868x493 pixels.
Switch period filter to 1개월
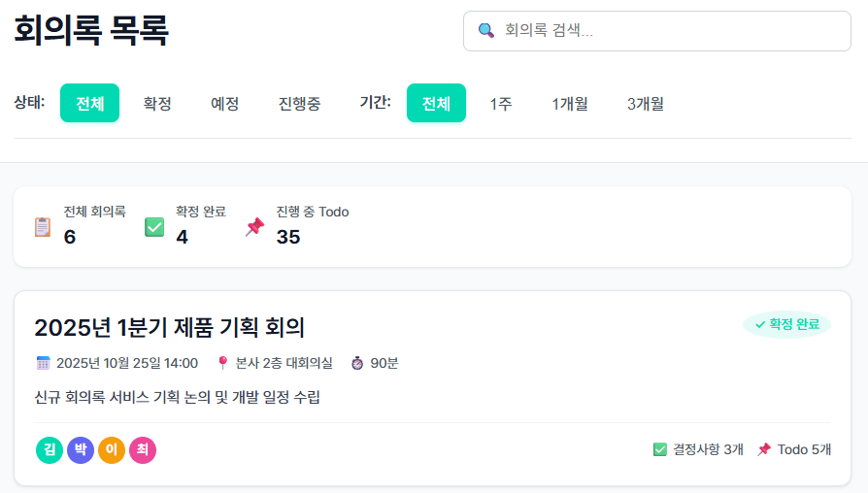point(570,104)
